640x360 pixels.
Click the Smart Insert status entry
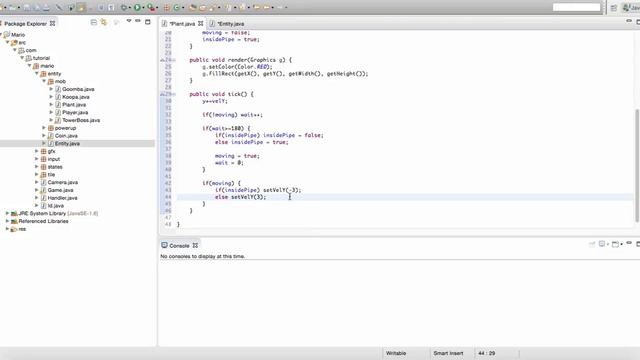448,353
